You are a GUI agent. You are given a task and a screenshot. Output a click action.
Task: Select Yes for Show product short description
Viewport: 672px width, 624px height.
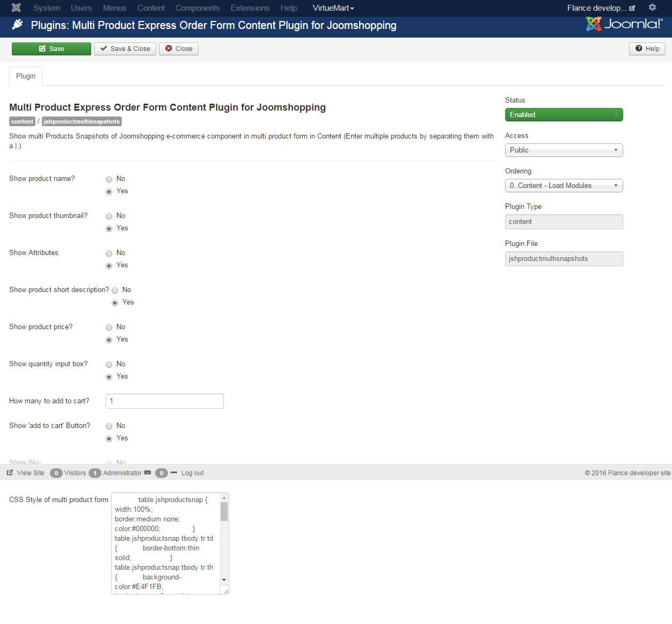tap(115, 303)
